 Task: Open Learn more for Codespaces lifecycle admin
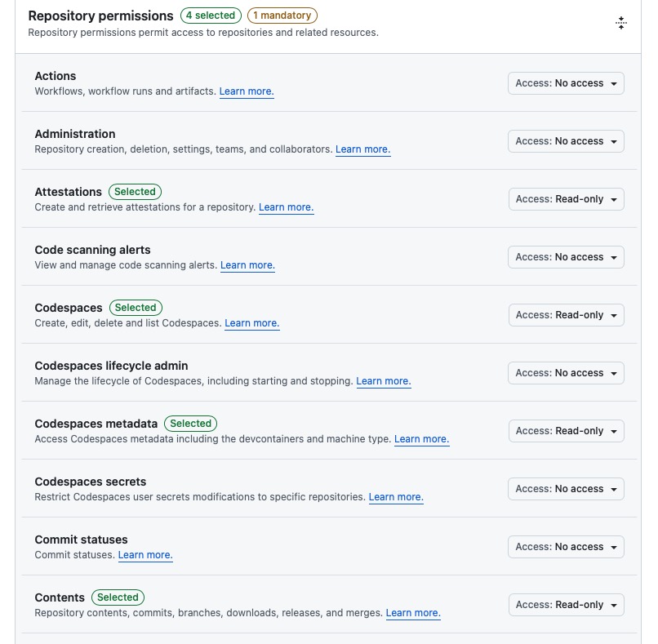point(384,381)
